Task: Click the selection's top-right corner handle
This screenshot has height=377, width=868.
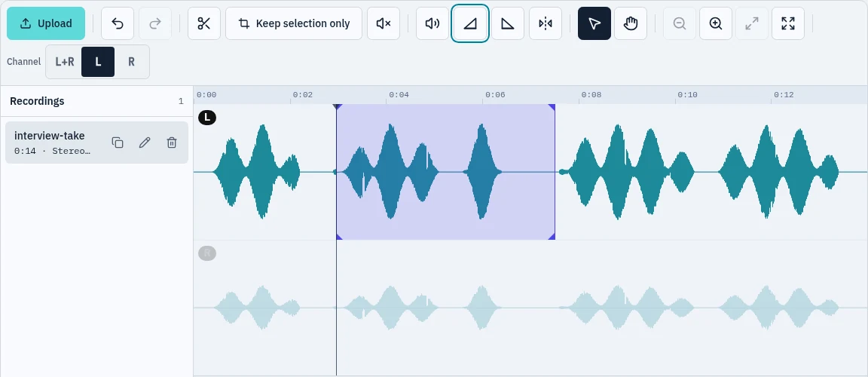Action: (552, 107)
